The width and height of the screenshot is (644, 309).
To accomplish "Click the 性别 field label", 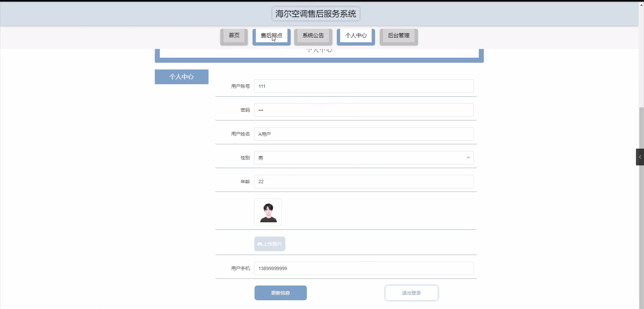I will pos(245,158).
